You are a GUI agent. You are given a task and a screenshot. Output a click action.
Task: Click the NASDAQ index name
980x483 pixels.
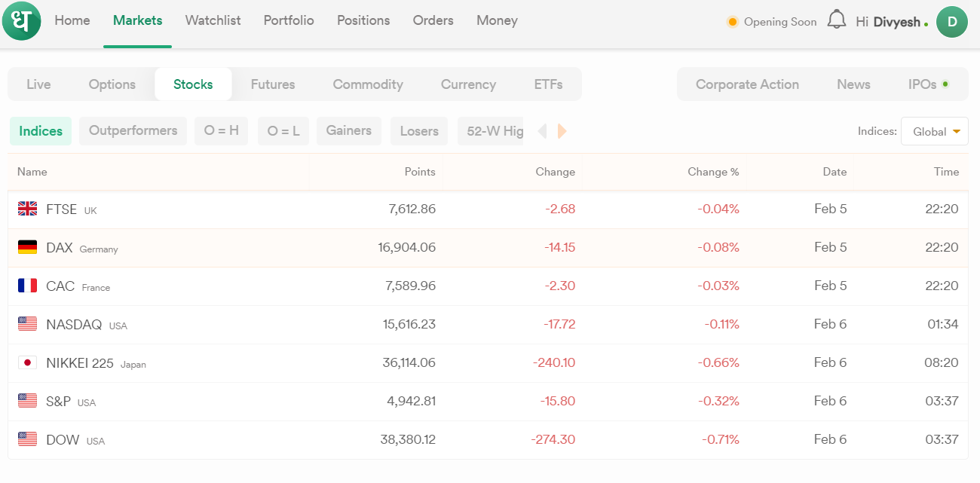[x=74, y=325]
